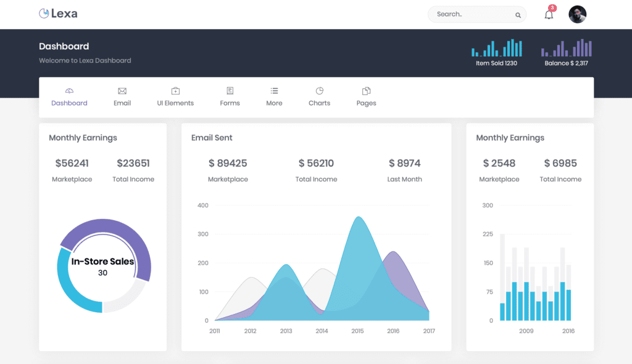Click the Dashboard gauge icon
The width and height of the screenshot is (632, 364).
coord(69,91)
